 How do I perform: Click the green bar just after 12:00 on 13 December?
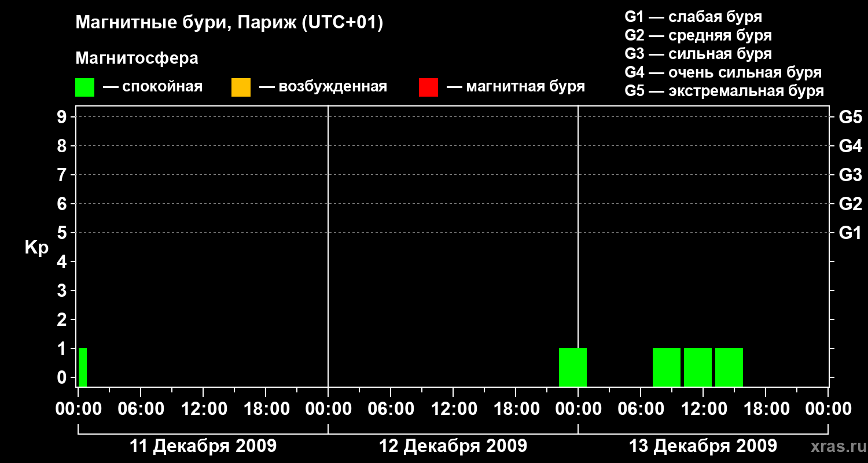(x=729, y=367)
